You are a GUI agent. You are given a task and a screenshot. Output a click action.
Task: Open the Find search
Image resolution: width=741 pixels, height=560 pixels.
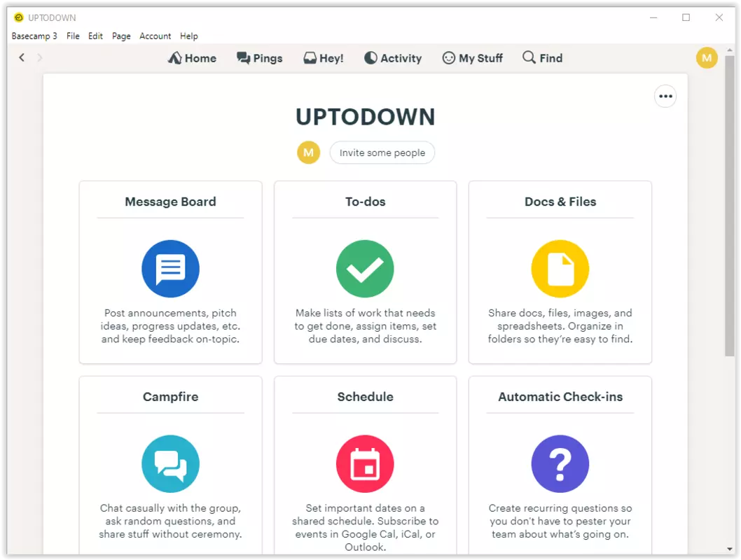pos(543,58)
